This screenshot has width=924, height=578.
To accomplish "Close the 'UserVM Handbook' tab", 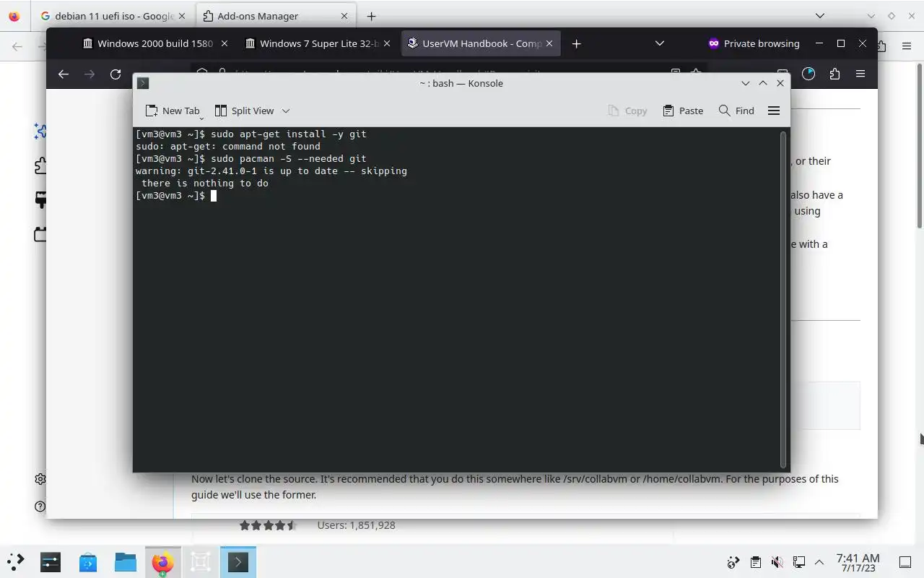I will pyautogui.click(x=549, y=43).
